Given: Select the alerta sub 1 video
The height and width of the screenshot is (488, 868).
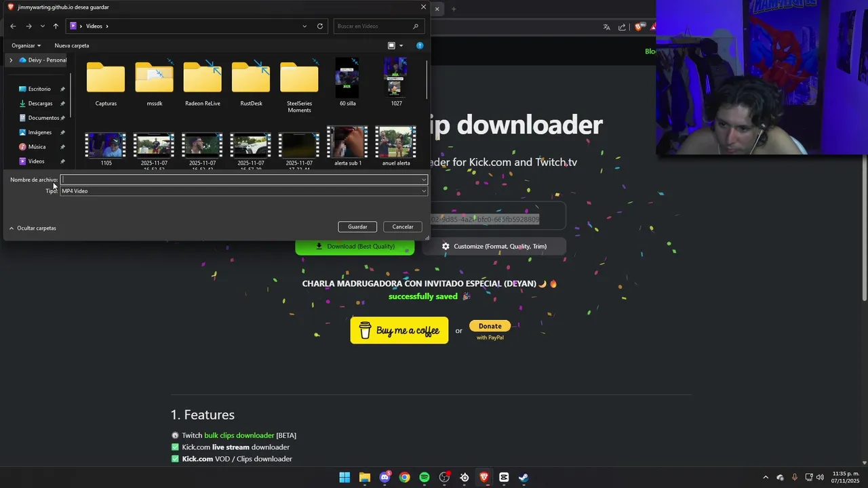Looking at the screenshot, I should [x=347, y=146].
